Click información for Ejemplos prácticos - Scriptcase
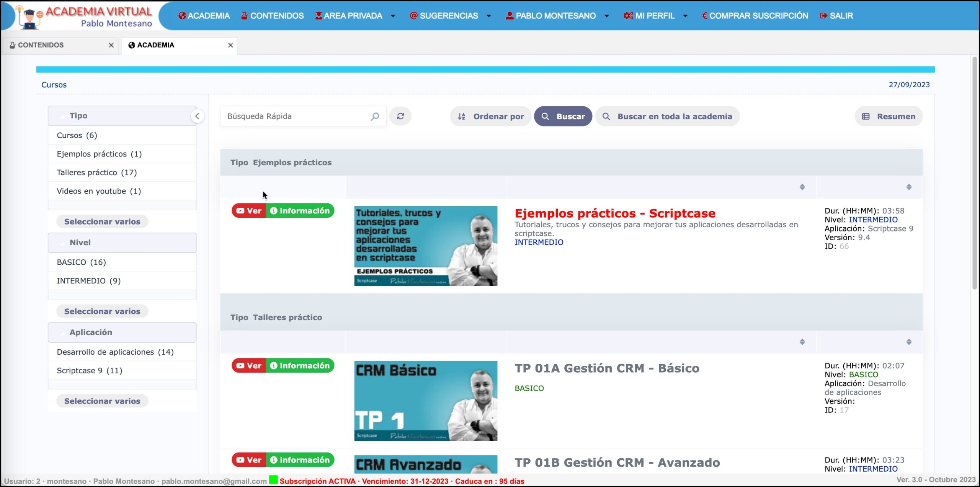980x487 pixels. click(300, 211)
